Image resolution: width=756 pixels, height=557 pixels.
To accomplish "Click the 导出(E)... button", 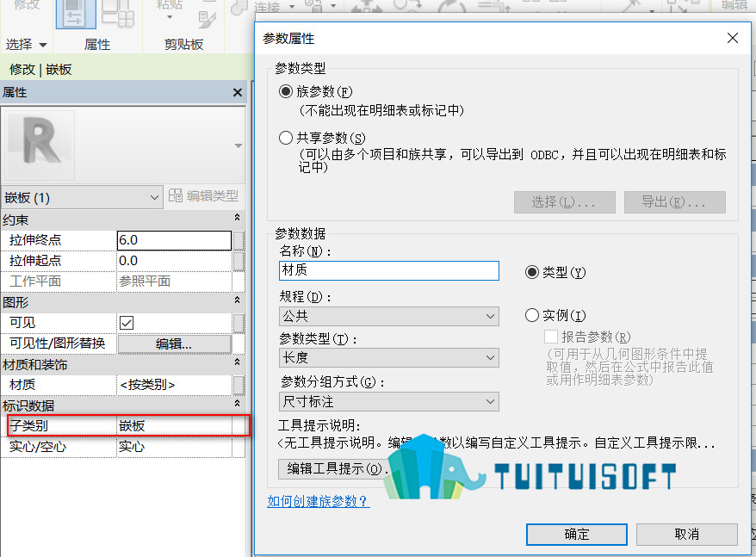I will [x=674, y=202].
